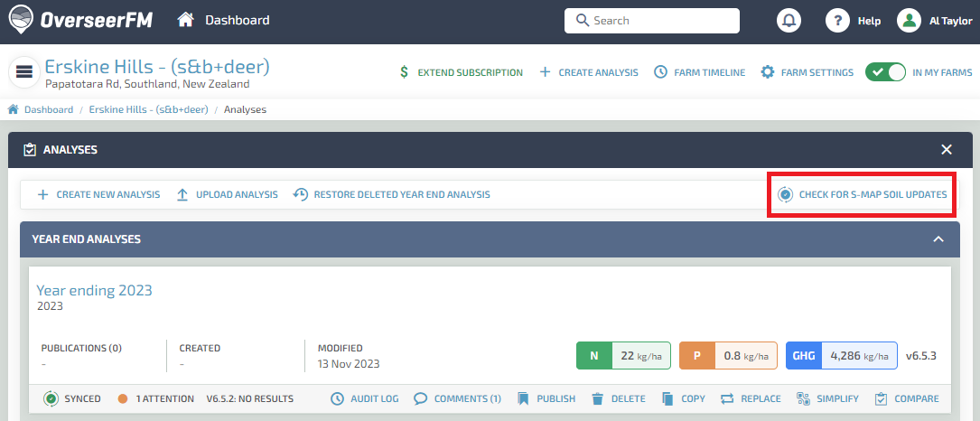Screen dimensions: 980x421
Task: Click the N 22 kg/ha result badge
Action: point(623,356)
